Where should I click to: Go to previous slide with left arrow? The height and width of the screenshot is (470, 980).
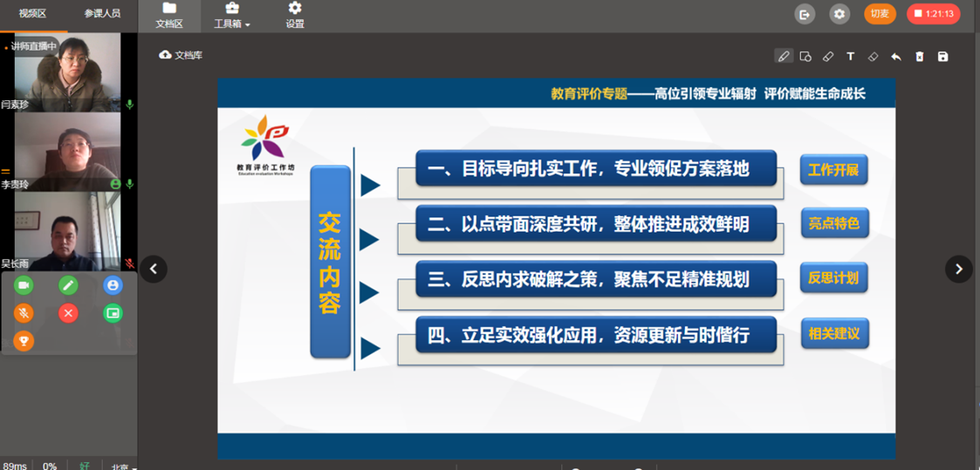154,269
